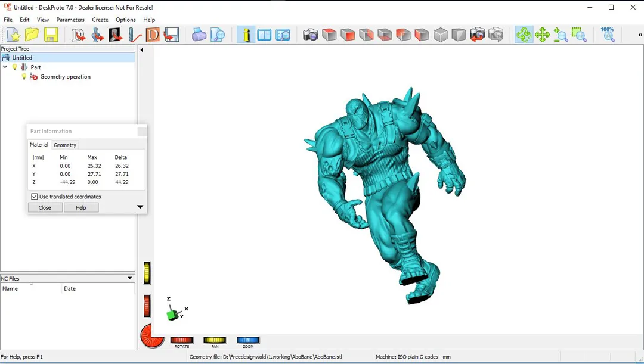
Task: Load geometry using the white D arrow icon
Action: point(78,35)
